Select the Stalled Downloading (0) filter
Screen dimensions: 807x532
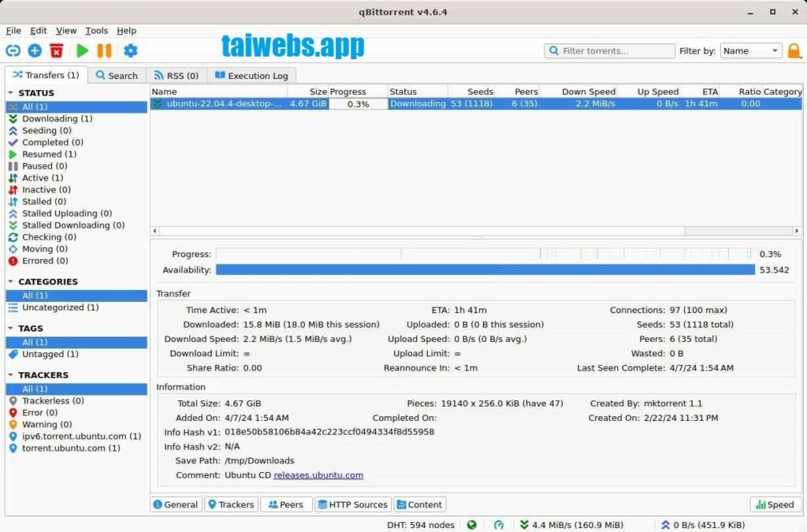click(x=76, y=225)
